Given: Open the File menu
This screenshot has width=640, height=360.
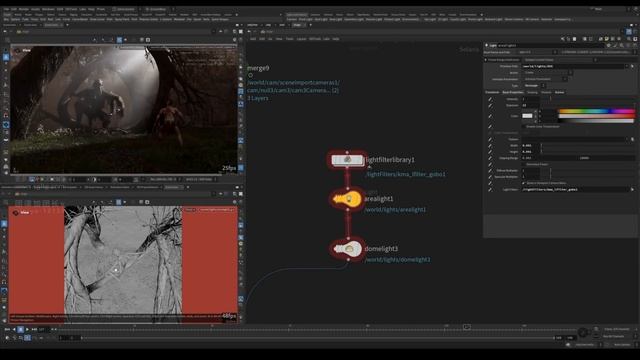Looking at the screenshot, I should point(6,9).
